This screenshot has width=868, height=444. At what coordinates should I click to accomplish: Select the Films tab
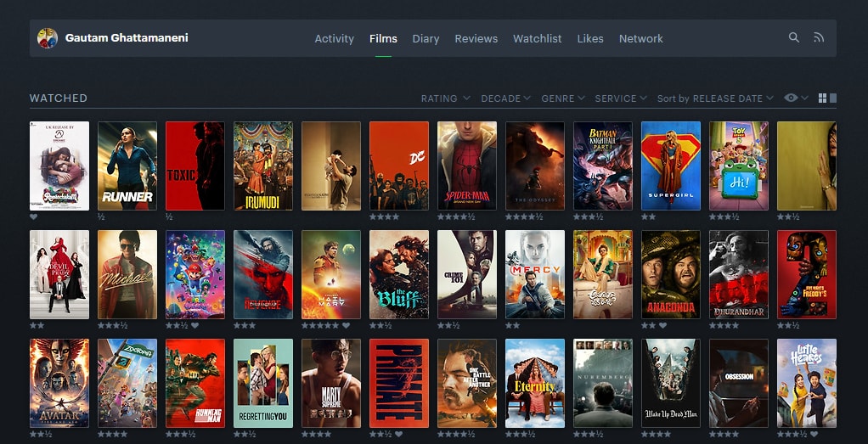click(x=383, y=39)
